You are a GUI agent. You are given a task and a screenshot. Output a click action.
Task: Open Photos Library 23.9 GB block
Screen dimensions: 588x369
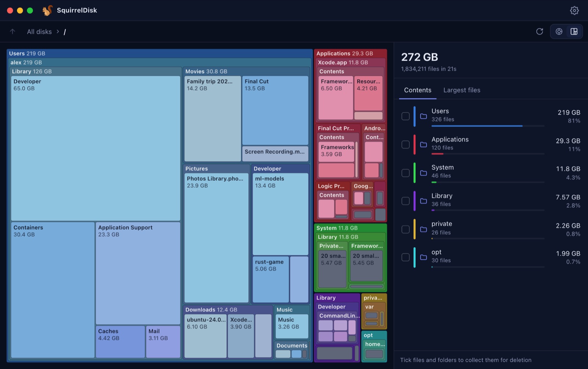pyautogui.click(x=216, y=238)
